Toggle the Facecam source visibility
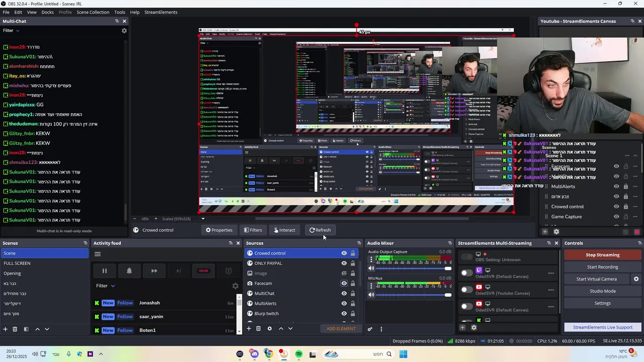 click(x=344, y=284)
